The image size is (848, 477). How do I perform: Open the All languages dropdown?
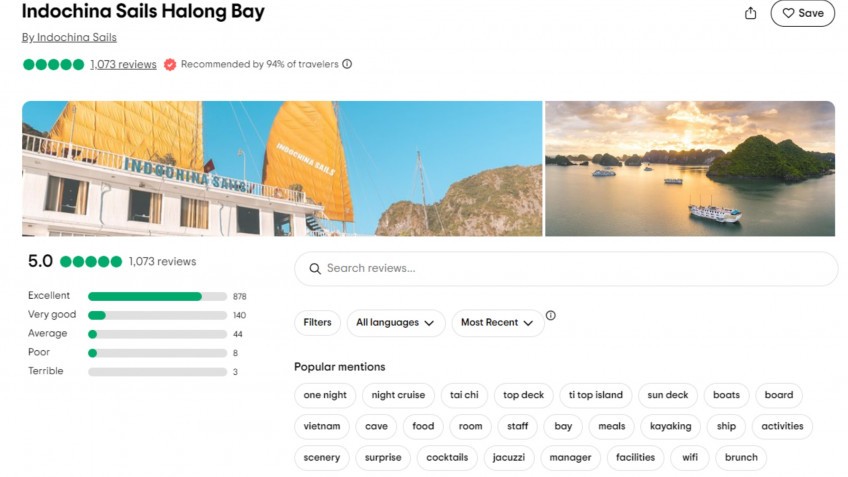[x=395, y=323]
